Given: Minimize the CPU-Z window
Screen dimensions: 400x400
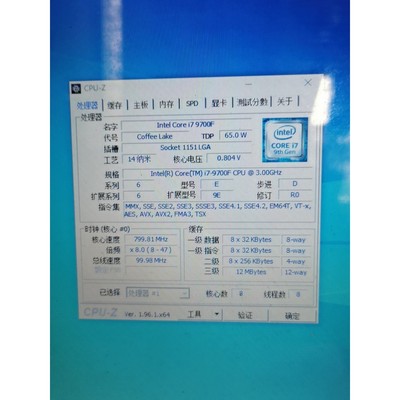Looking at the screenshot, I should coord(249,84).
